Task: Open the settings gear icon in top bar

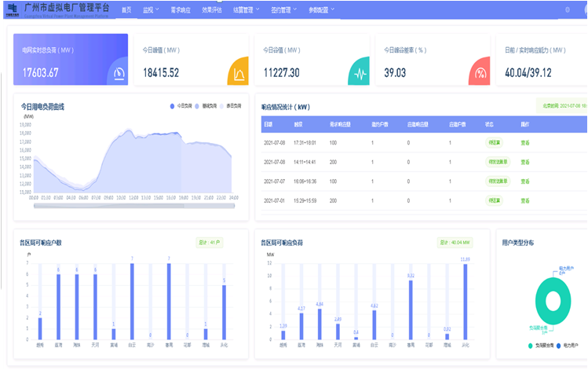Action: 568,10
